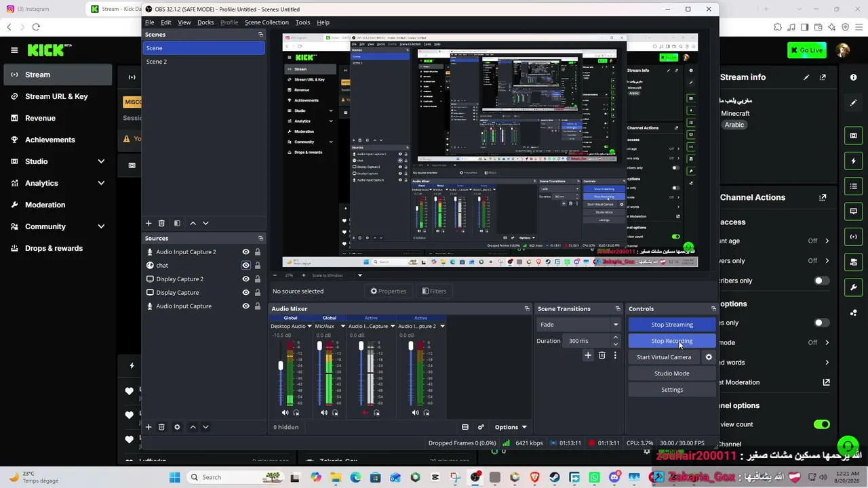Screen dimensions: 868x488
Task: Hide the bottom Audio Input Capture source
Action: tap(246, 306)
